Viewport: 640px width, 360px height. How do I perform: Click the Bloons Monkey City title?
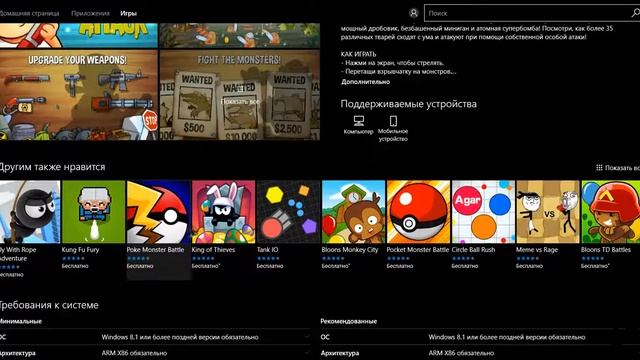pyautogui.click(x=350, y=250)
